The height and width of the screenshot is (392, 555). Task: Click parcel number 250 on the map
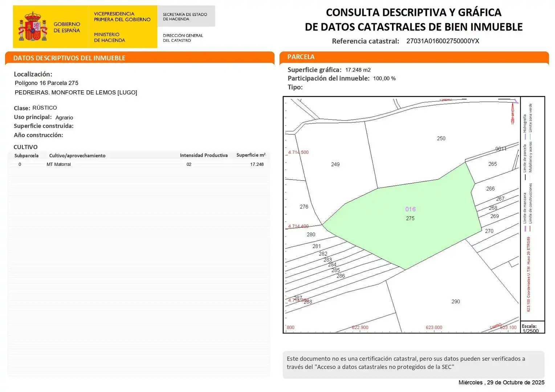tap(441, 139)
